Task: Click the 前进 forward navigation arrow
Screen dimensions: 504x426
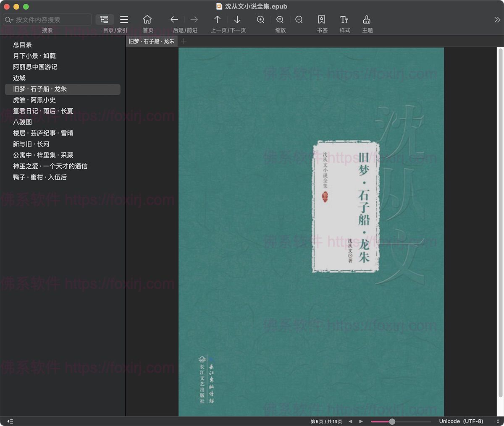Action: 194,19
